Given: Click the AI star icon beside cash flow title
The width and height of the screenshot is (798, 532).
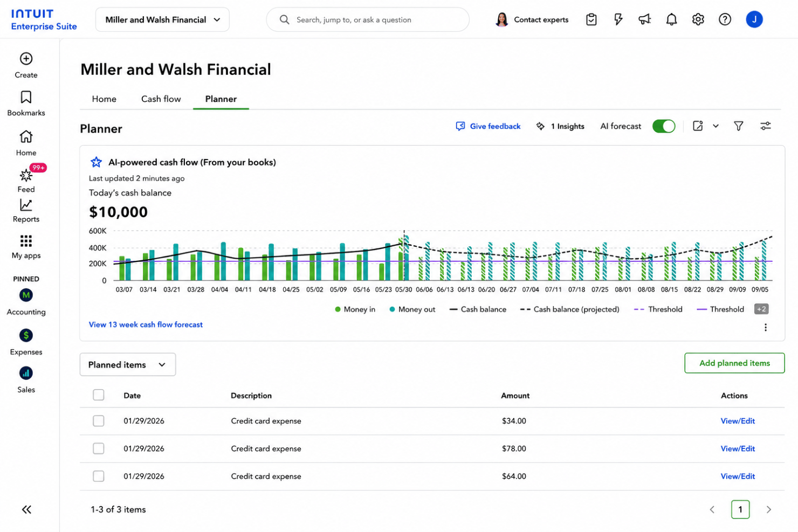Looking at the screenshot, I should point(96,162).
